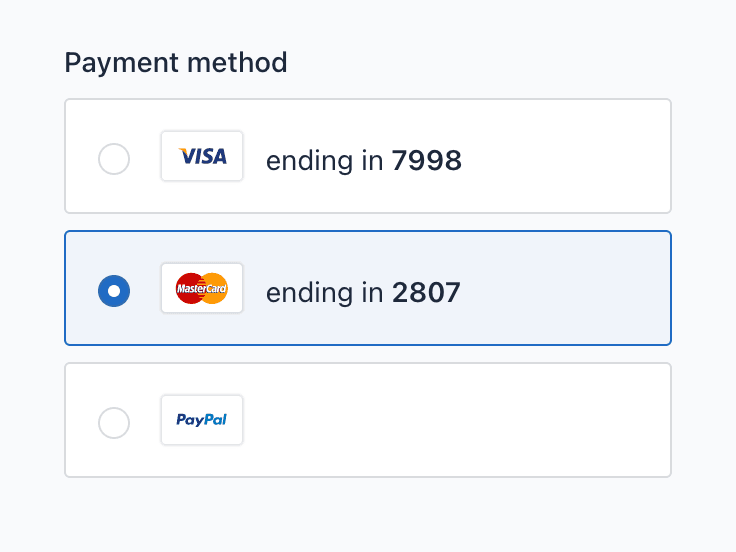Viewport: 736px width, 552px height.
Task: Click the PayPal logo icon
Action: [202, 420]
